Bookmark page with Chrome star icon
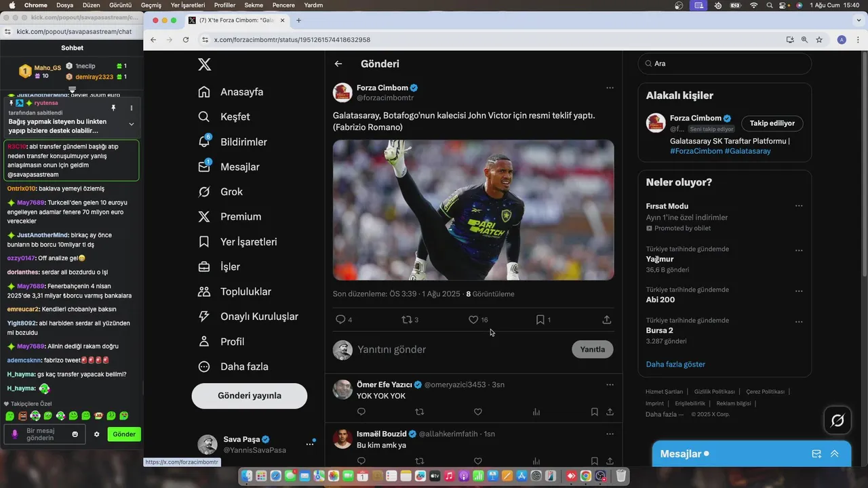Screen dimensions: 868x488 (819, 40)
